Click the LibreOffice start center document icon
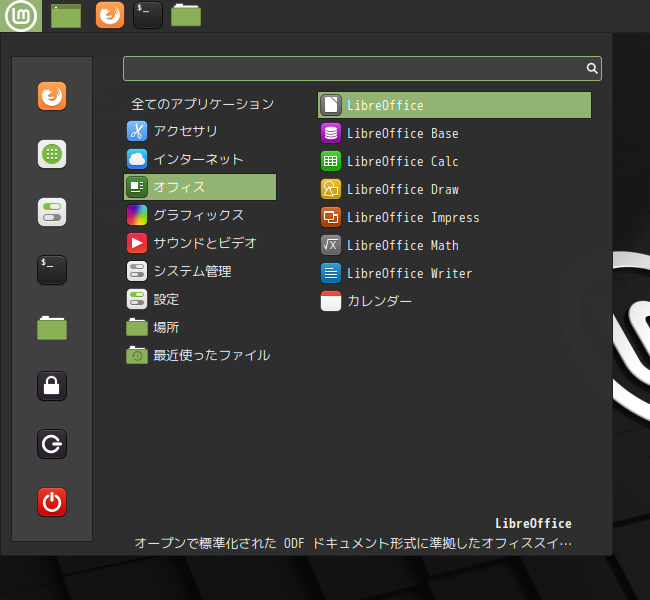Image resolution: width=650 pixels, height=600 pixels. pos(331,105)
